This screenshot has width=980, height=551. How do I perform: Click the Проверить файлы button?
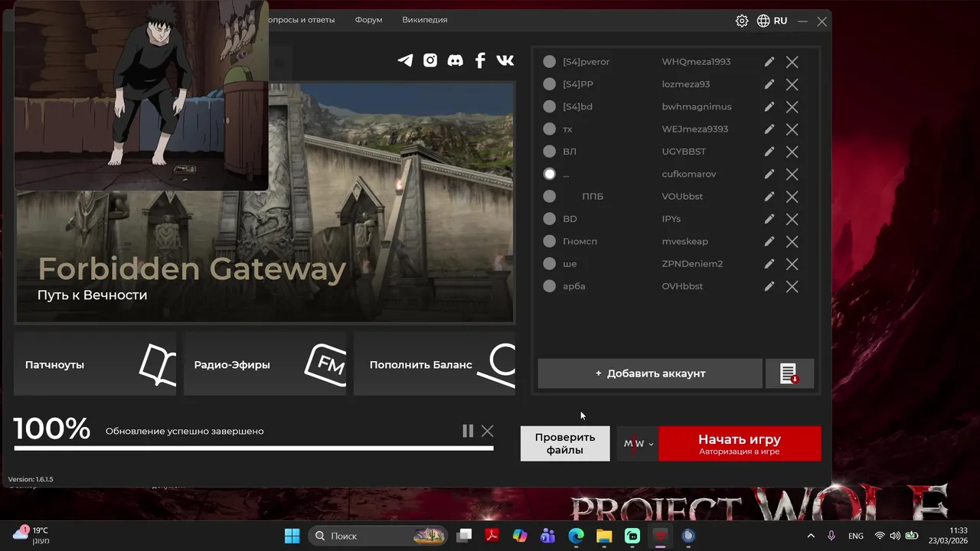tap(565, 444)
